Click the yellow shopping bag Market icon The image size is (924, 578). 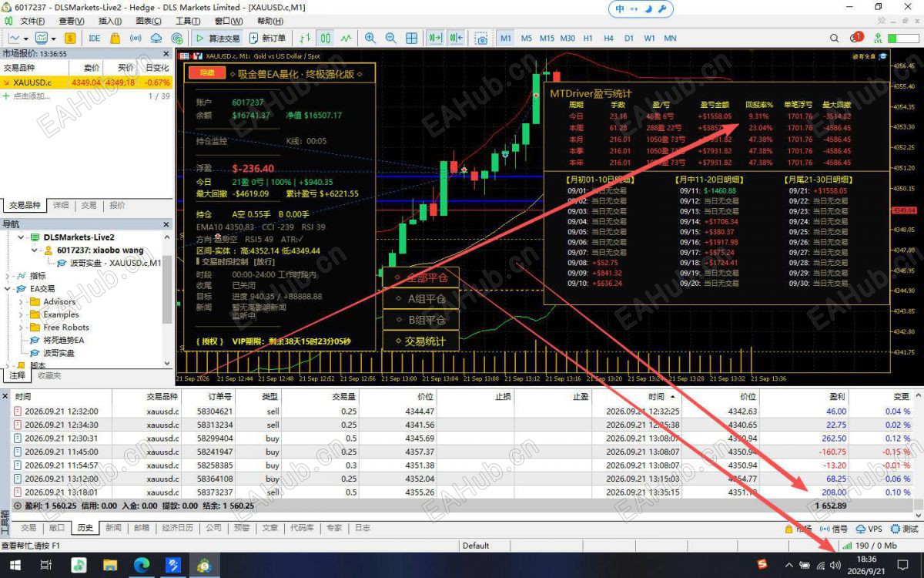pos(115,38)
